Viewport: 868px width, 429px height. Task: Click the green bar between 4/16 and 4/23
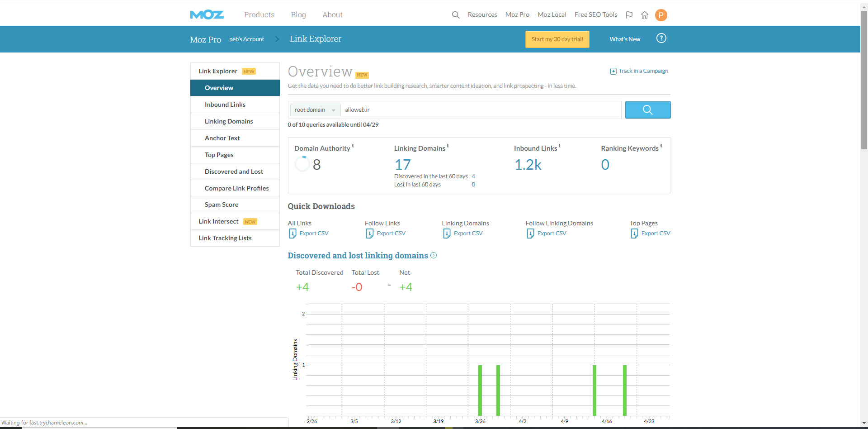pyautogui.click(x=625, y=391)
